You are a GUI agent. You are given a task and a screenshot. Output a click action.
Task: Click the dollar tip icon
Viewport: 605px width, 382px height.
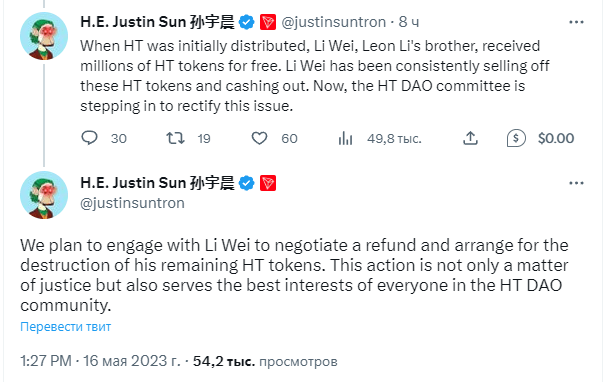pyautogui.click(x=516, y=138)
